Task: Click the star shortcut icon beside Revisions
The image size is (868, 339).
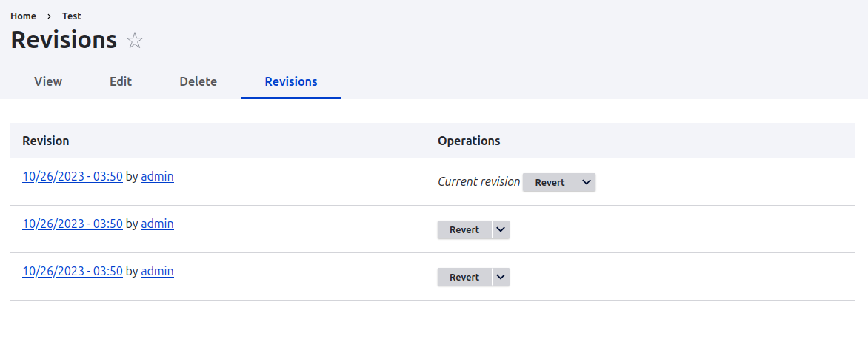Action: [135, 41]
